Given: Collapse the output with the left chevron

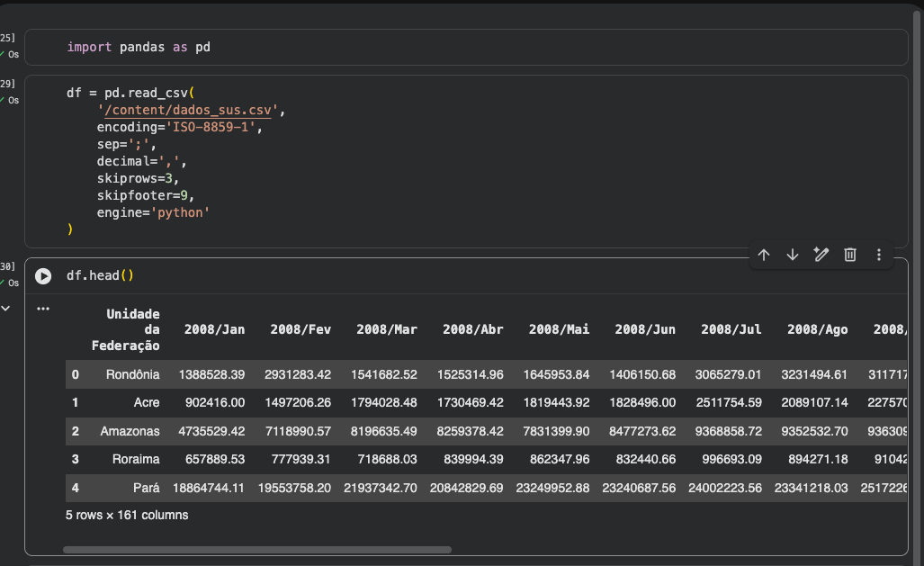Looking at the screenshot, I should tap(4, 309).
